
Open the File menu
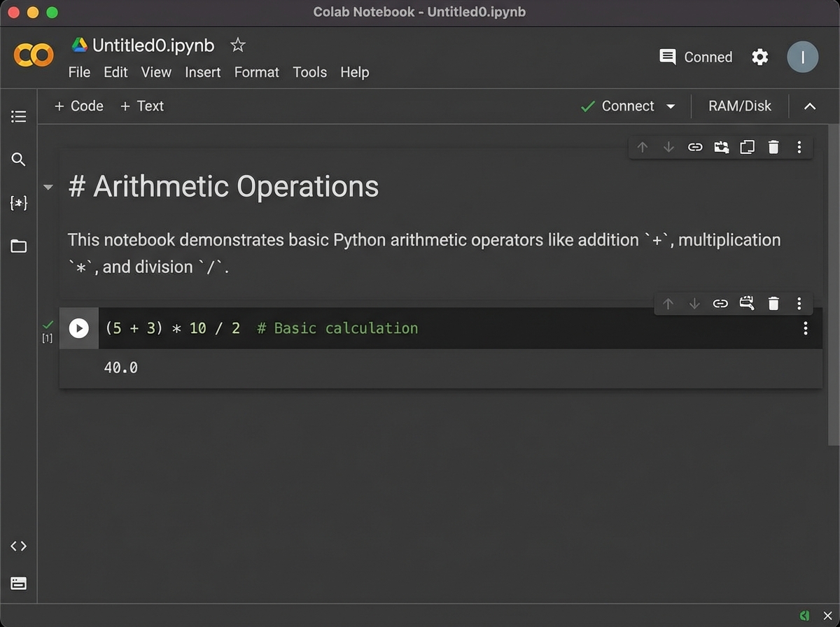[79, 72]
